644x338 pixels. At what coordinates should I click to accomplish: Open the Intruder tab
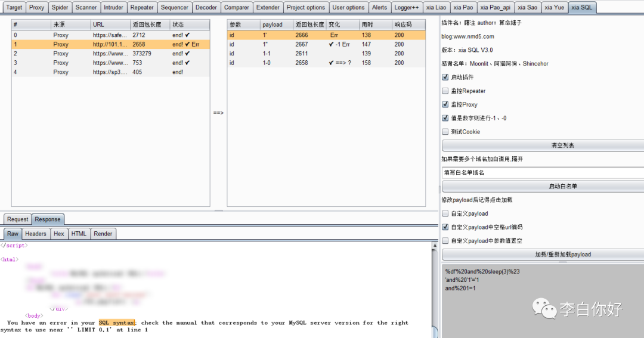(x=113, y=7)
